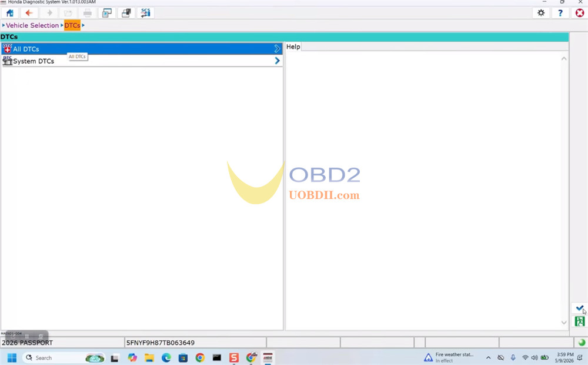Click the print toolbar icon
588x365 pixels.
(x=88, y=13)
